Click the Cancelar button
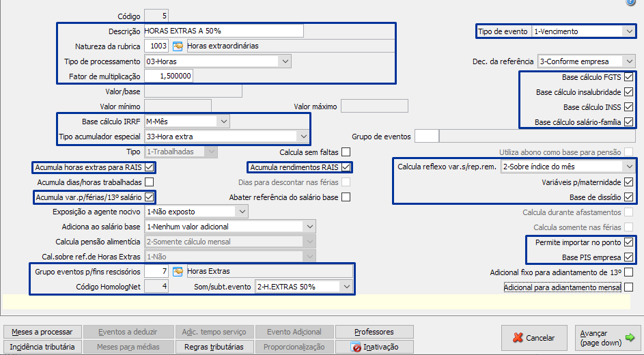The width and height of the screenshot is (644, 355). tap(534, 338)
